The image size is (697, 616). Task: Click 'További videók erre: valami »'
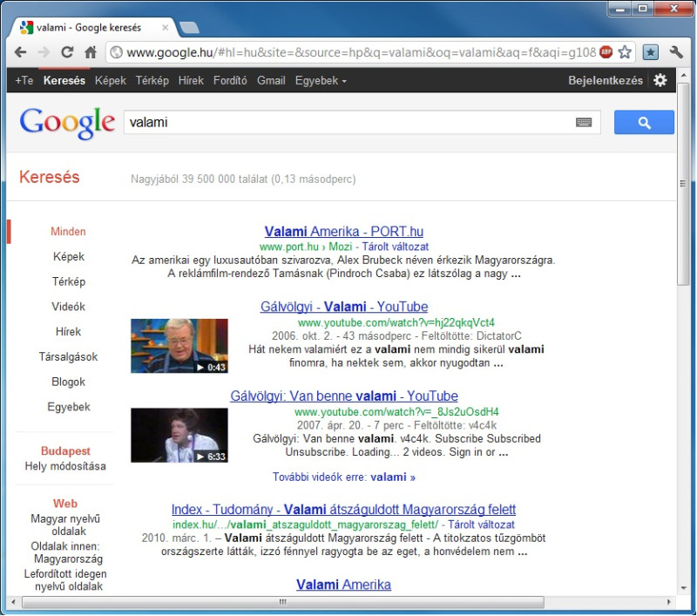tap(344, 477)
